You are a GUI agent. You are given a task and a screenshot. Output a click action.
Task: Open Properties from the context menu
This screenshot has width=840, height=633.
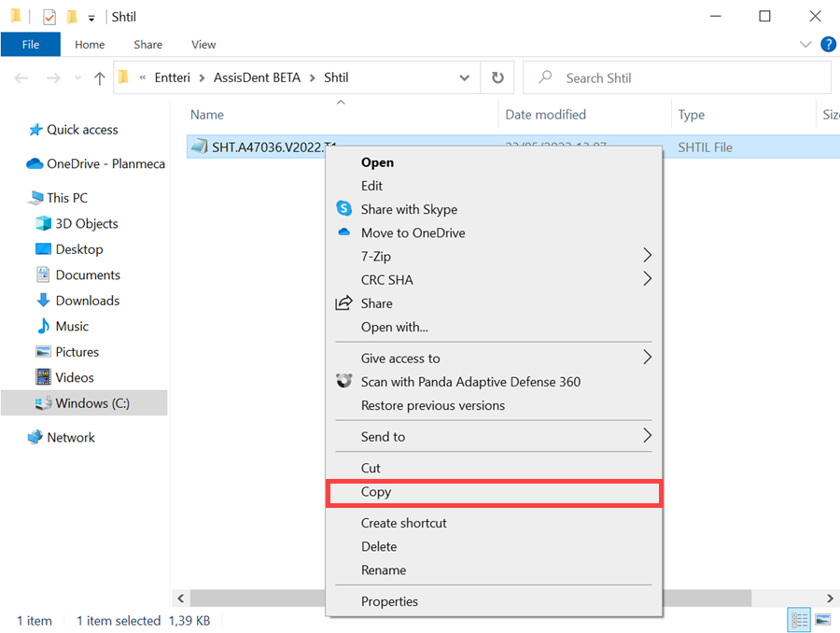point(494,601)
